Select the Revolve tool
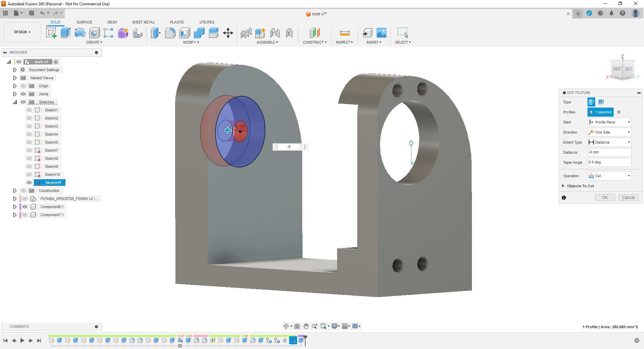Screen dimensions: 644x349 coord(80,33)
